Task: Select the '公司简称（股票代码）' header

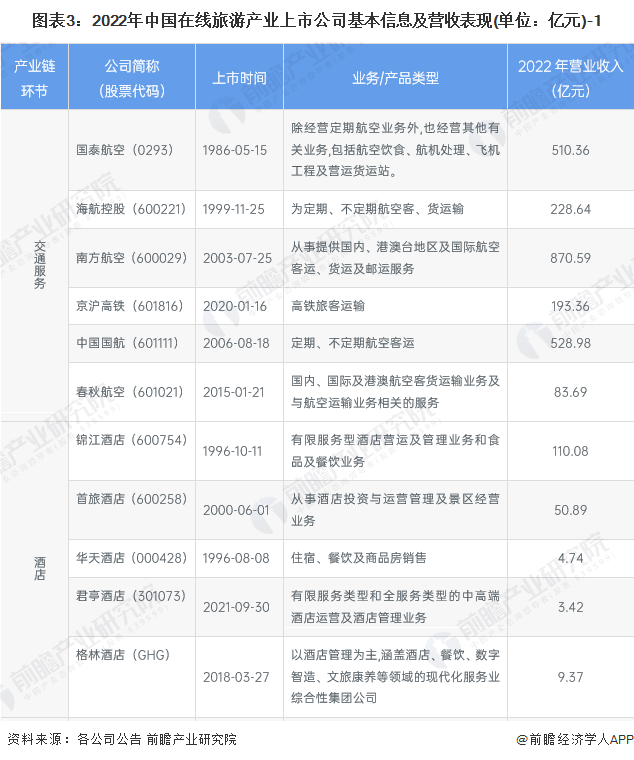Action: [132, 78]
